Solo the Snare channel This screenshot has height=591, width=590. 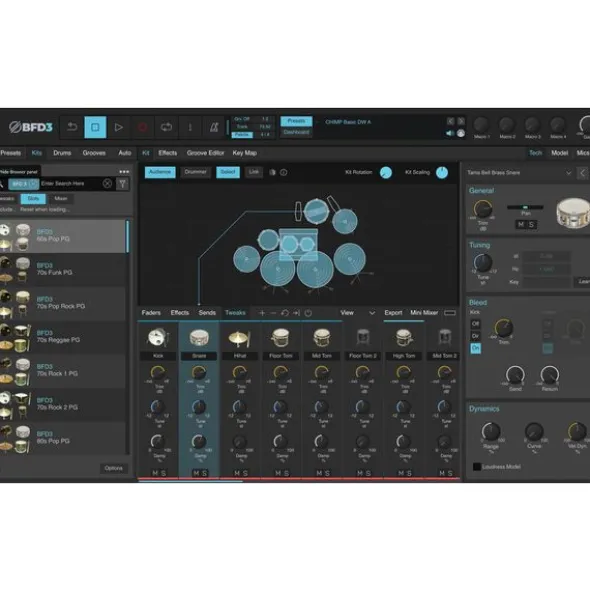pos(204,473)
